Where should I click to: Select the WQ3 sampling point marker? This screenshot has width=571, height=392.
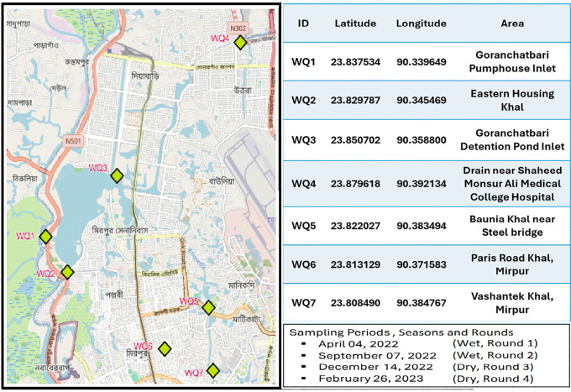pos(117,175)
